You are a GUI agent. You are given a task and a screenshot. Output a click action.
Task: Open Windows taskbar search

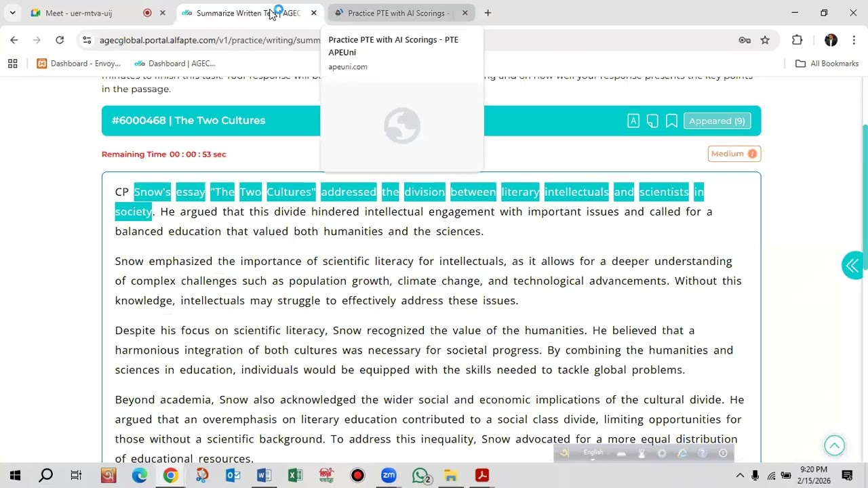(x=45, y=475)
